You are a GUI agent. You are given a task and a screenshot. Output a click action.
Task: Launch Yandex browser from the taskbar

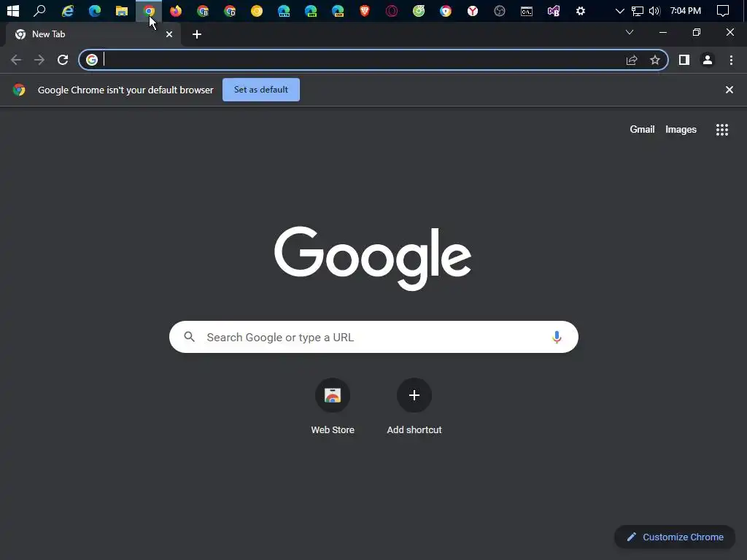tap(473, 10)
